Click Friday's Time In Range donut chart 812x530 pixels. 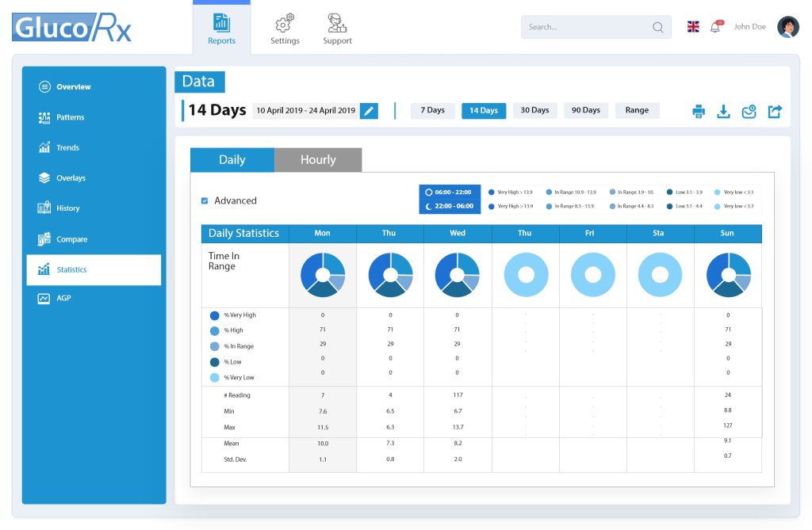coord(593,275)
